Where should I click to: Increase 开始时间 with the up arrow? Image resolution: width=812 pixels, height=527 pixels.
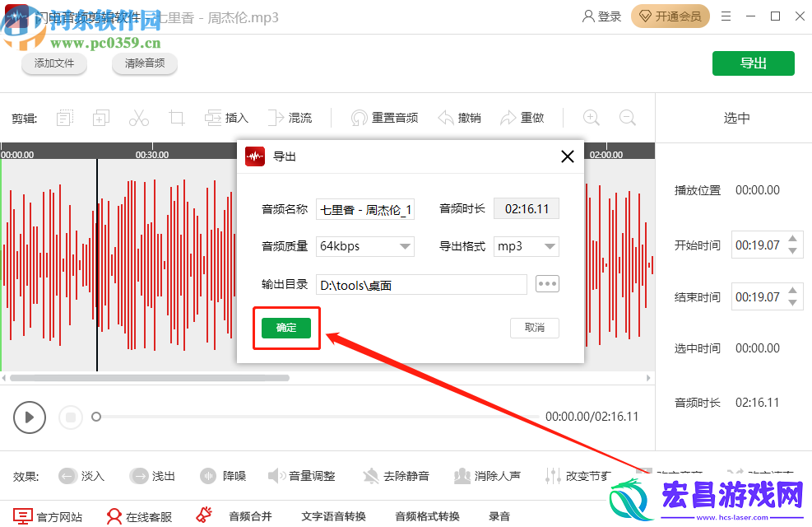click(792, 238)
